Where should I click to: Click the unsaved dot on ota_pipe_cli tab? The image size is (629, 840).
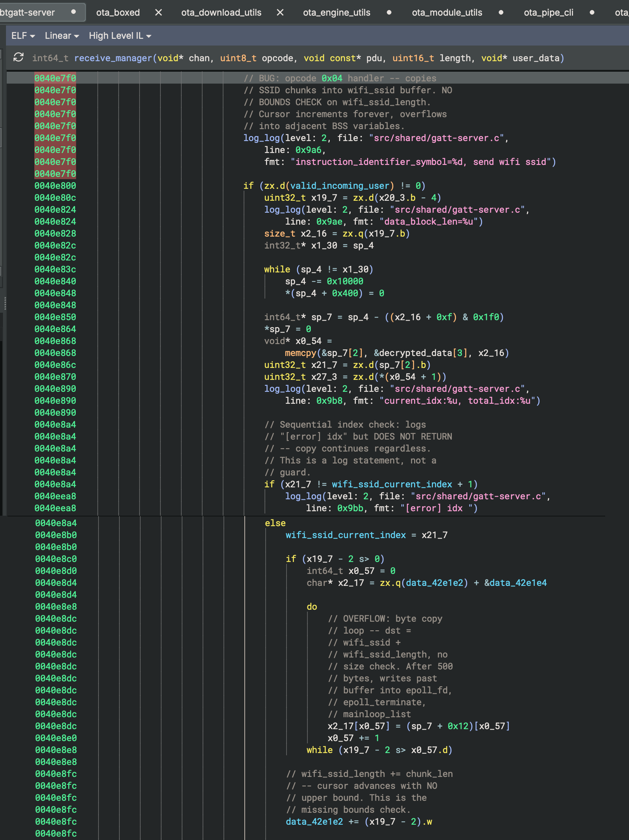[x=592, y=13]
